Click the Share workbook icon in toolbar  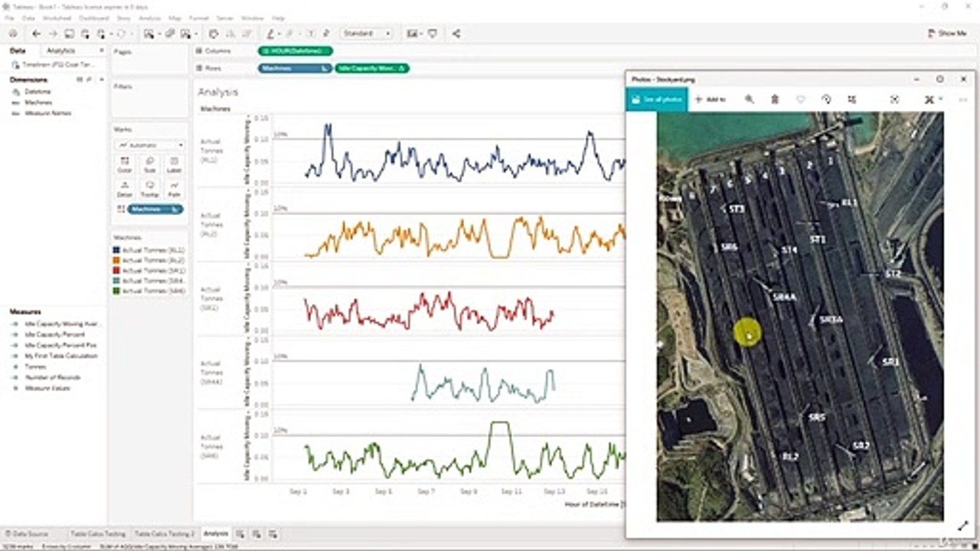point(456,34)
